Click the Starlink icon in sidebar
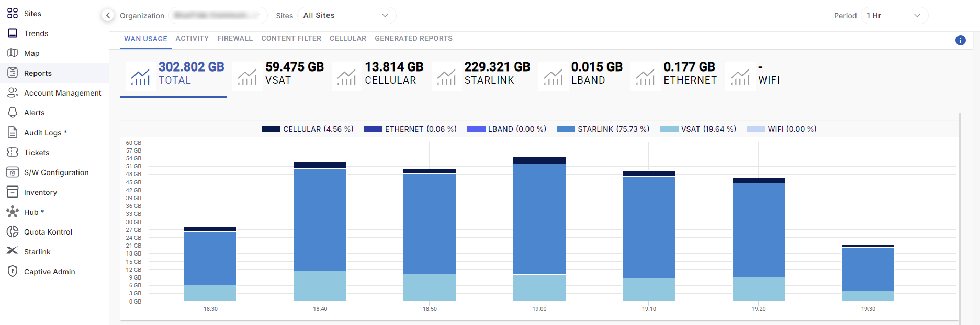980x325 pixels. point(13,251)
